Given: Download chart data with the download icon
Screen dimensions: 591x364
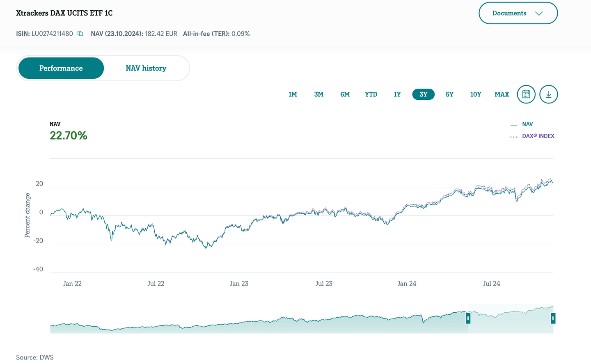Looking at the screenshot, I should click(x=548, y=94).
